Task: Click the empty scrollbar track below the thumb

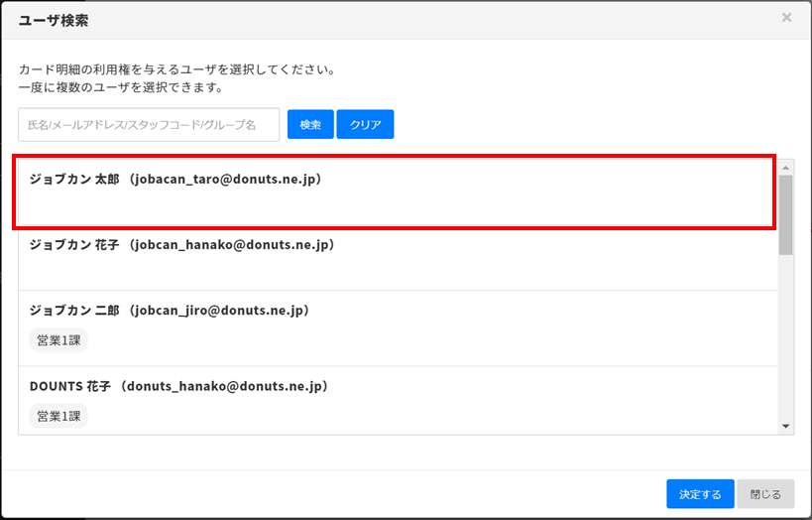Action: 786,337
